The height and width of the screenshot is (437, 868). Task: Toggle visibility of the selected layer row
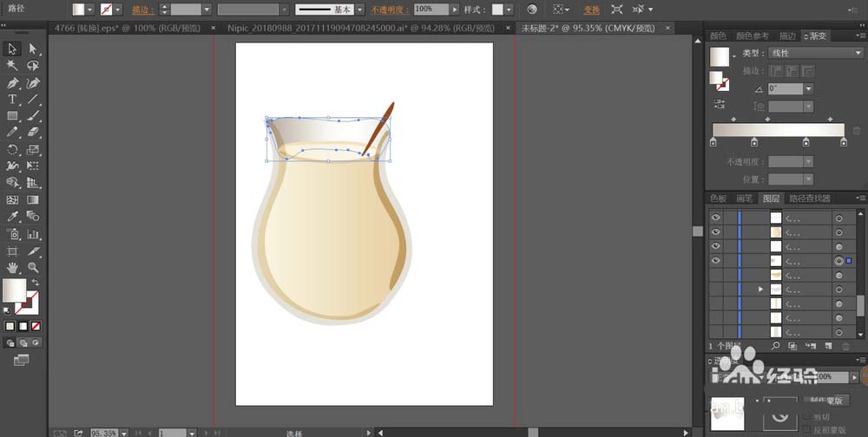715,260
